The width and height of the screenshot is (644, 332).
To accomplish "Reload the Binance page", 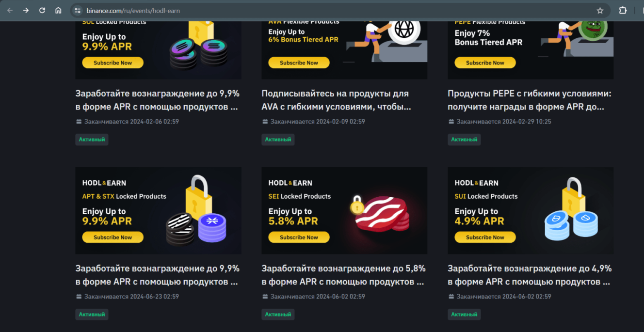I will [x=42, y=10].
